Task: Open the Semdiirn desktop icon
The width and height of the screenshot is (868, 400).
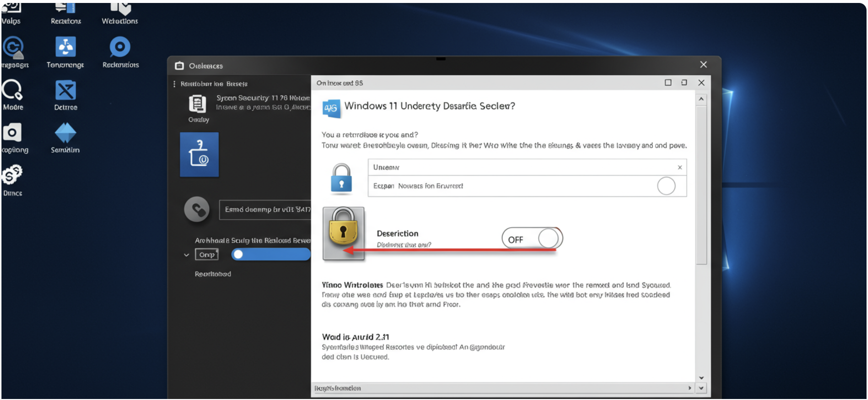Action: [x=65, y=138]
